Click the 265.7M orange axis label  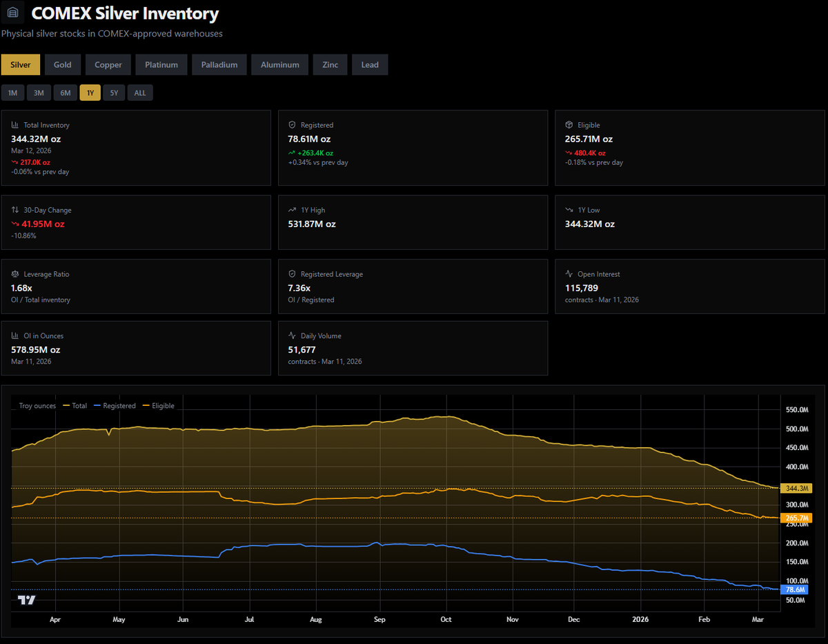796,518
